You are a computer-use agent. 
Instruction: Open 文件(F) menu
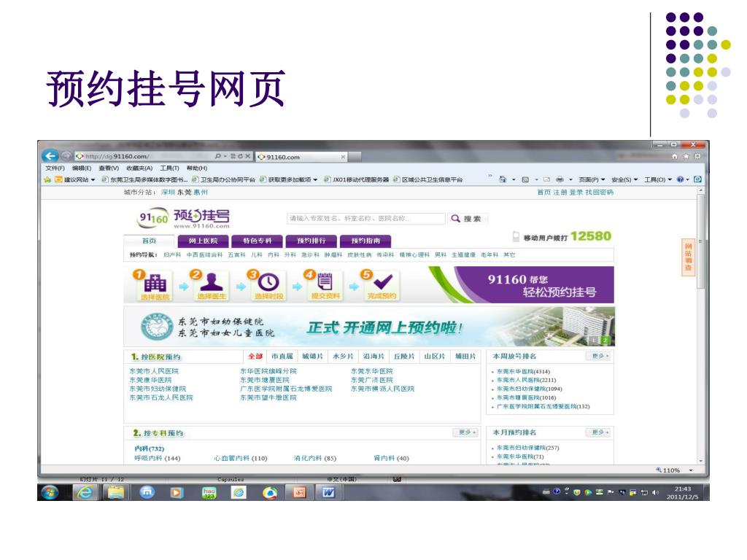click(55, 168)
